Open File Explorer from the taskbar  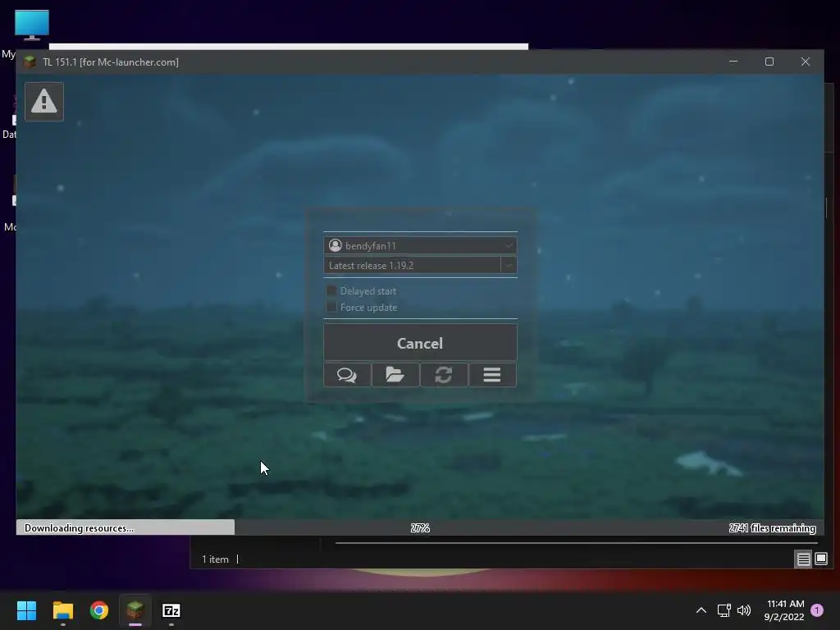point(62,610)
